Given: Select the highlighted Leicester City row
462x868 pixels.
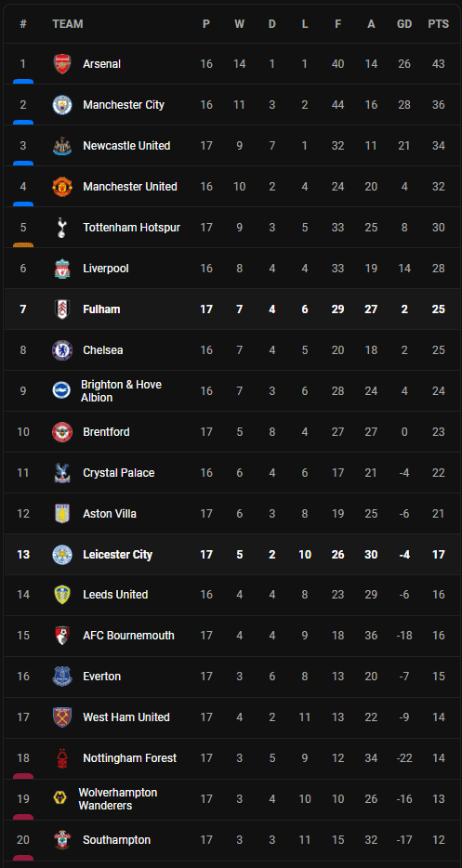Looking at the screenshot, I should pos(231,554).
